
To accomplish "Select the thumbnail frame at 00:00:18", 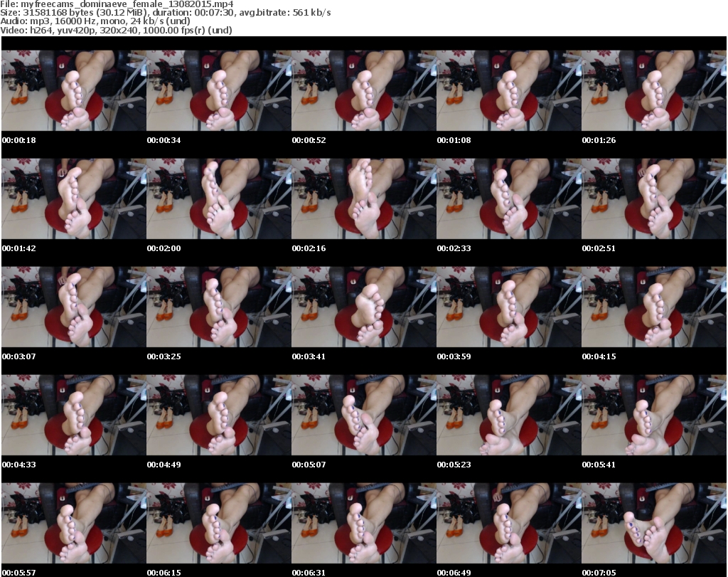I will click(x=74, y=90).
